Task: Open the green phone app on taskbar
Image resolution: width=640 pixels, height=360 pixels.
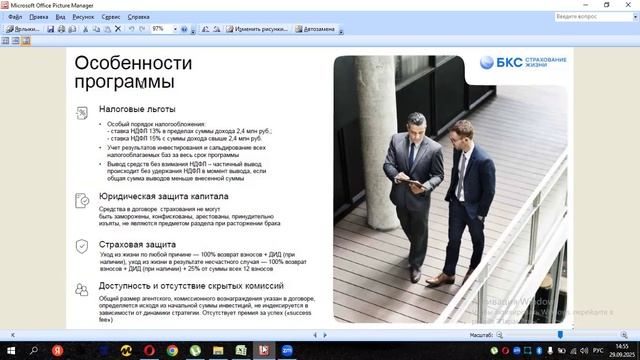Action: coord(195,351)
